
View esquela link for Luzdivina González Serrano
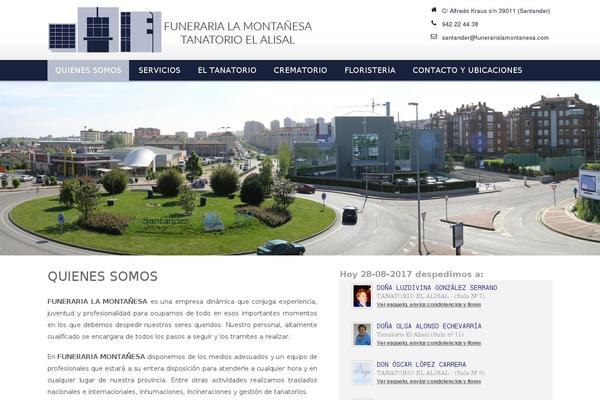(429, 305)
